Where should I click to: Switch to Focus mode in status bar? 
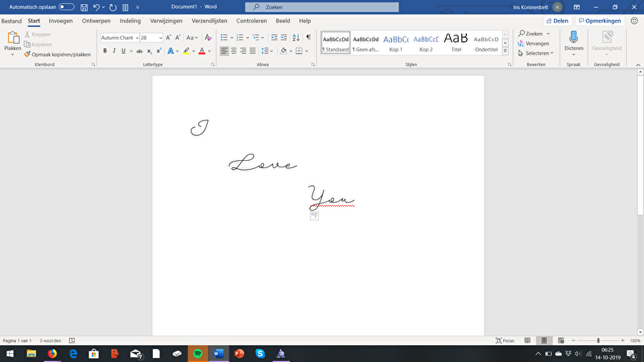point(505,340)
